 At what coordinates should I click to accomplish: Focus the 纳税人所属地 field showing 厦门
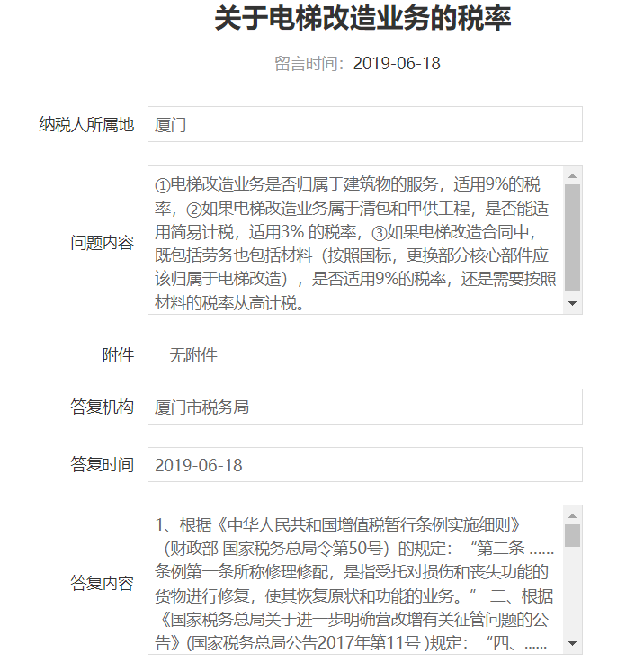pos(364,124)
